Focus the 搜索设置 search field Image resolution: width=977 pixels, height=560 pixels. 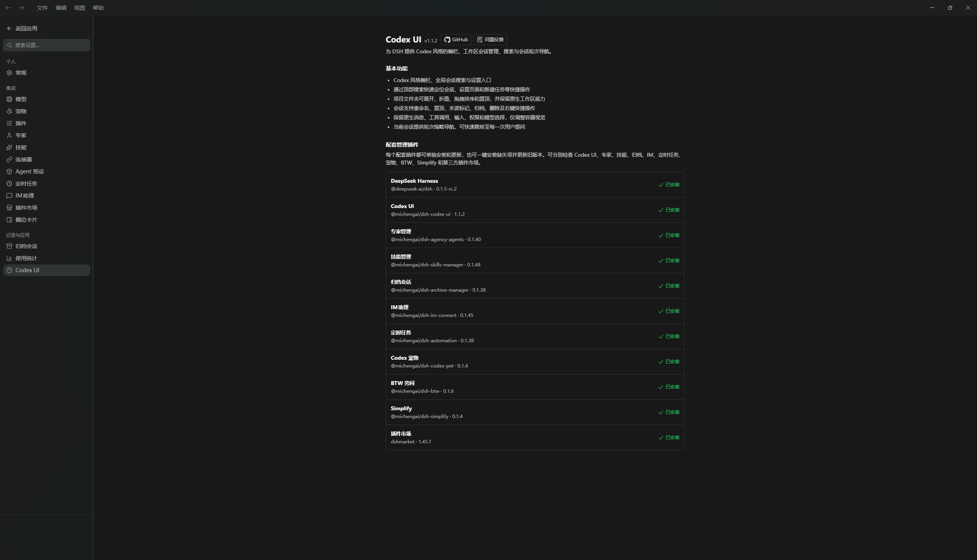[47, 45]
